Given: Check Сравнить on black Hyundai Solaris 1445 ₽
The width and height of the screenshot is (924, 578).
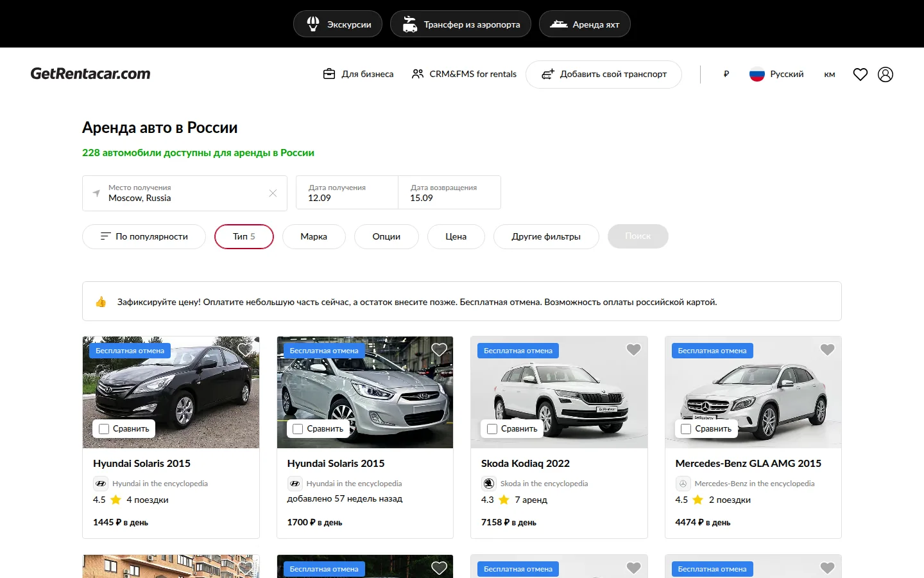Looking at the screenshot, I should pos(104,429).
